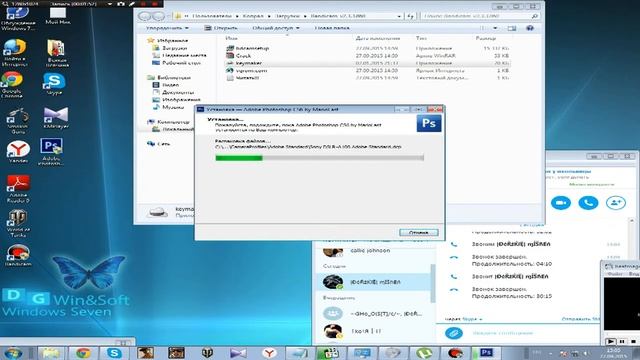Open the Bandicam desktop shortcut
Image resolution: width=640 pixels, height=360 pixels.
pos(18,256)
